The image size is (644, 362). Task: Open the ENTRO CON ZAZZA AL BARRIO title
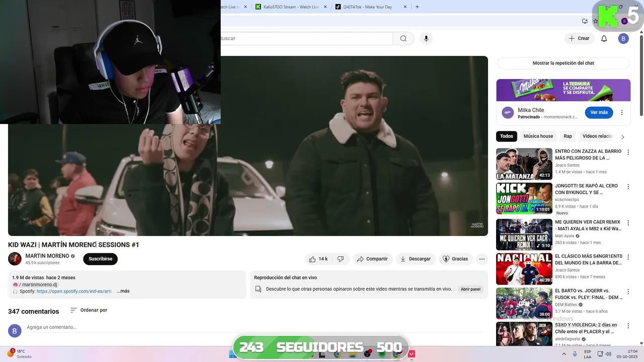pos(588,154)
